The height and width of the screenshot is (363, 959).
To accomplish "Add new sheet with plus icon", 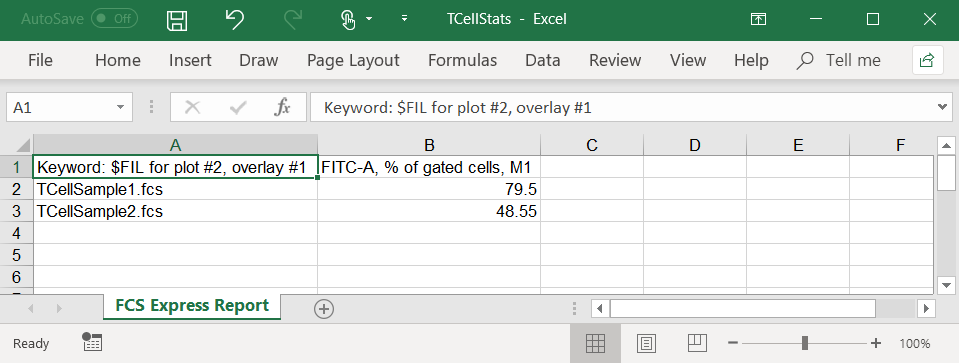I will 324,309.
